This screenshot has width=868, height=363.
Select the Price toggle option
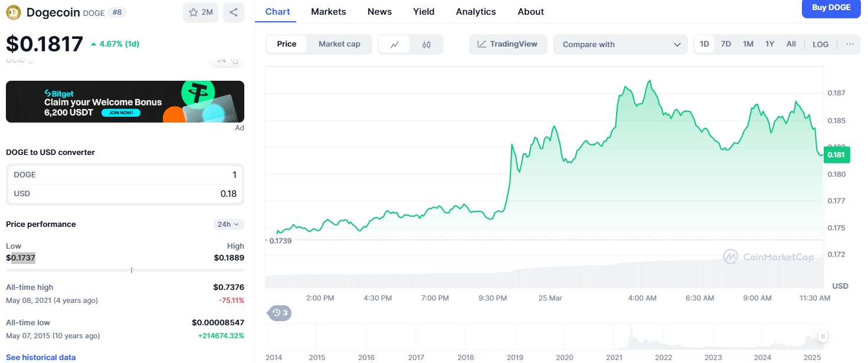287,44
